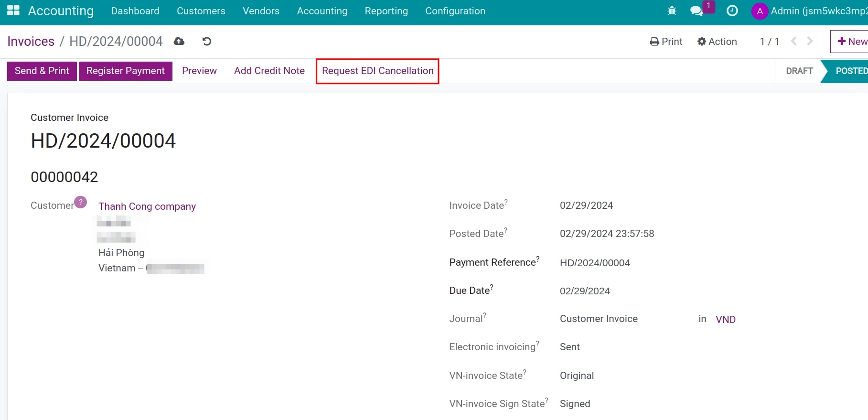Click the Payment Reference value HD/2024/00004
The image size is (868, 420).
(x=595, y=263)
